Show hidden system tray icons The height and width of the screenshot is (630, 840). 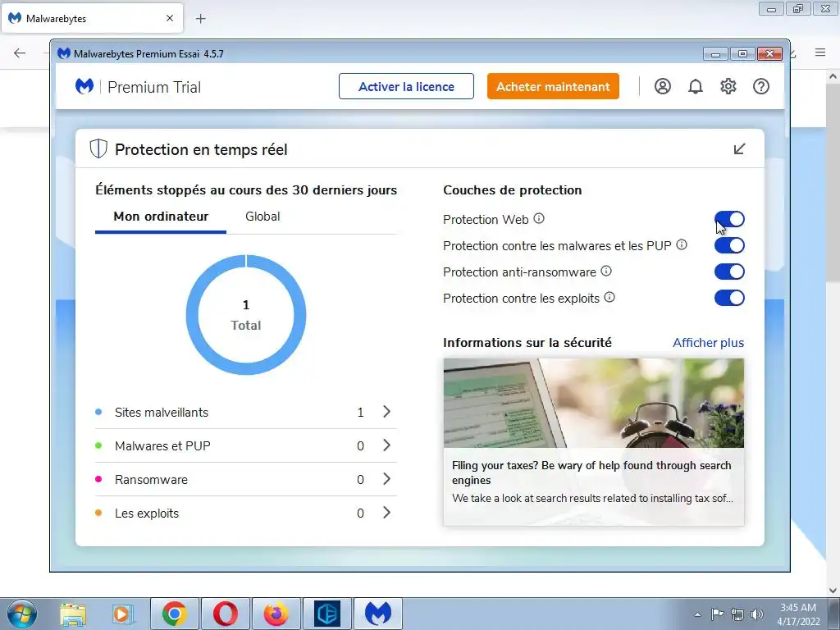click(697, 614)
